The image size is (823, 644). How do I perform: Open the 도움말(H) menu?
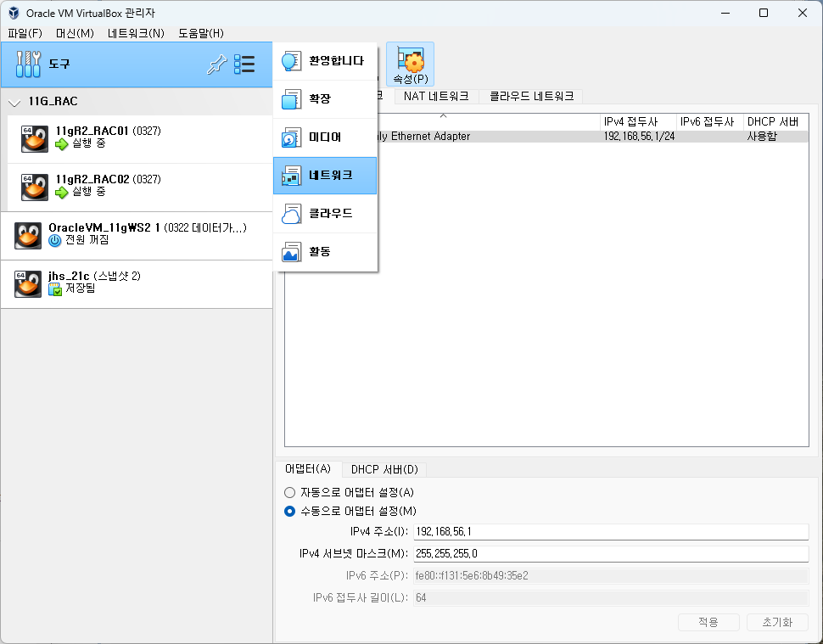click(x=201, y=34)
